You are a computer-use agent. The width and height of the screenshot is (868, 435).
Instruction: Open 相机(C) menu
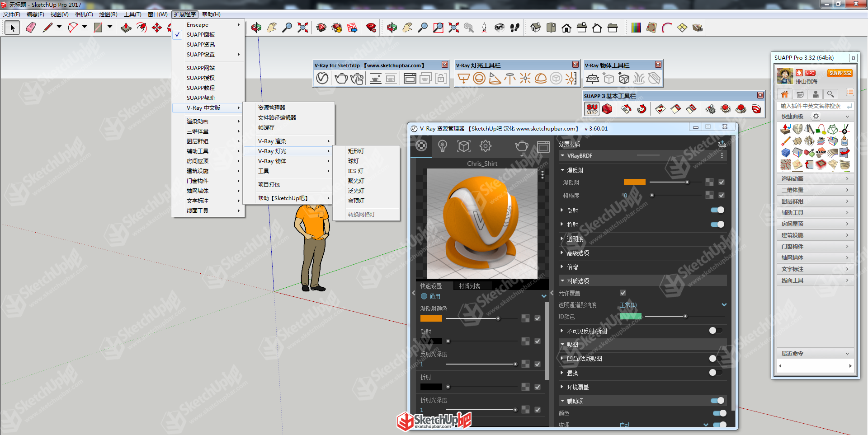point(84,14)
